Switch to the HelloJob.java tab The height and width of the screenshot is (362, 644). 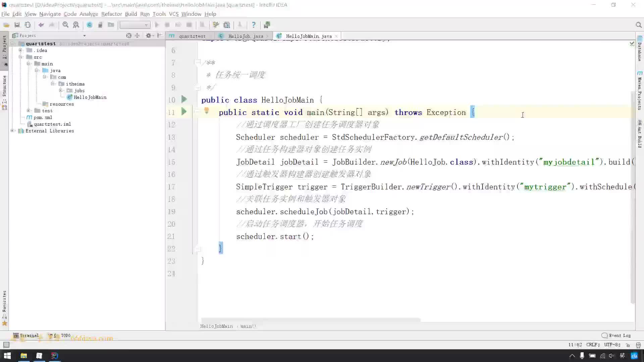pyautogui.click(x=244, y=36)
